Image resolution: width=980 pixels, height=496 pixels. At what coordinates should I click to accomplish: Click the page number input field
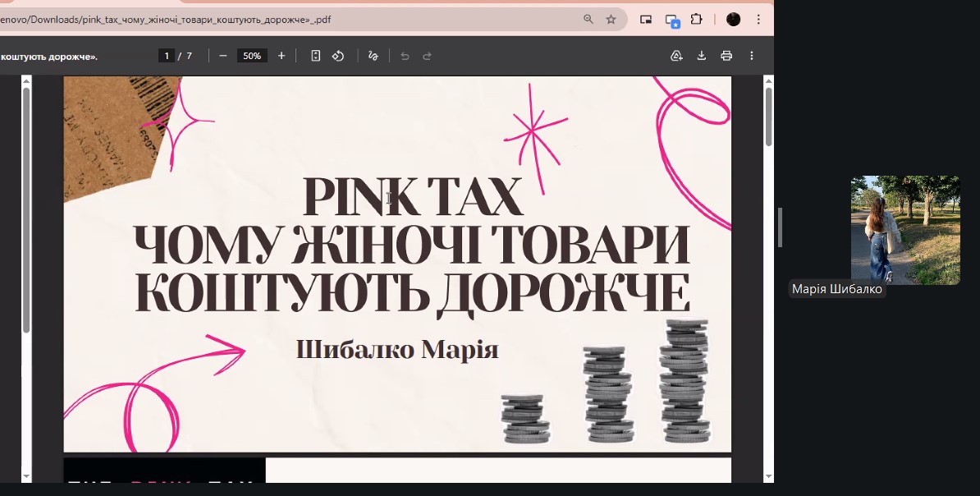(167, 56)
